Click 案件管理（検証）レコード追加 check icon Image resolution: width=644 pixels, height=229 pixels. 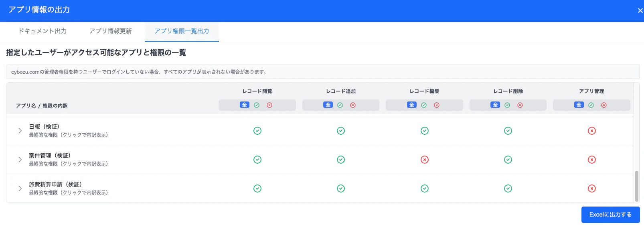tap(341, 160)
